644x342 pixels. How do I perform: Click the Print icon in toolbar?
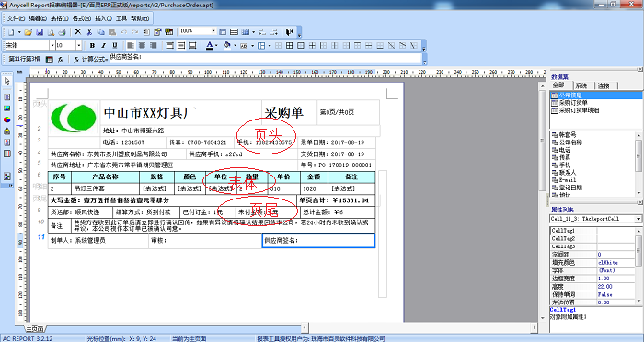[x=62, y=31]
